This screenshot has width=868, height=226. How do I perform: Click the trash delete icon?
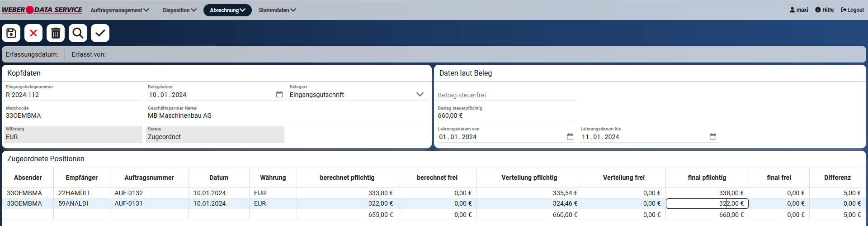point(56,33)
